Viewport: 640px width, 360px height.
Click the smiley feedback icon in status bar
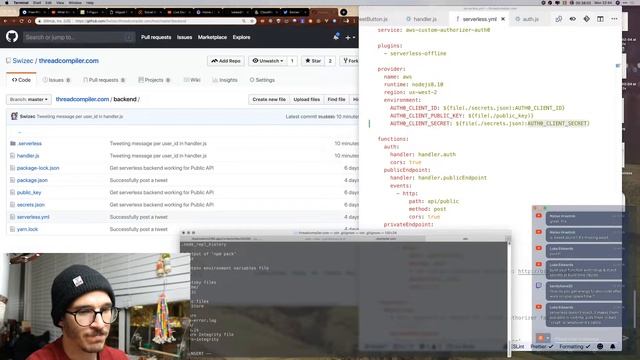point(600,347)
